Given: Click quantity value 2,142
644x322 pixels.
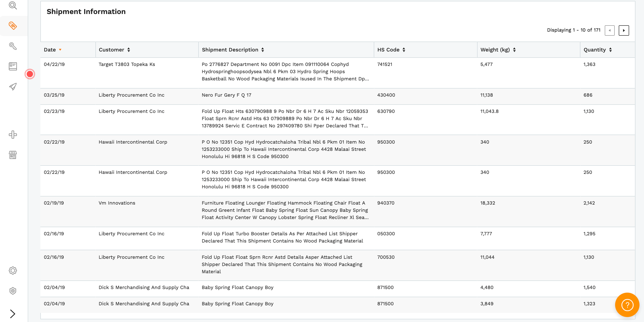Looking at the screenshot, I should coord(589,203).
